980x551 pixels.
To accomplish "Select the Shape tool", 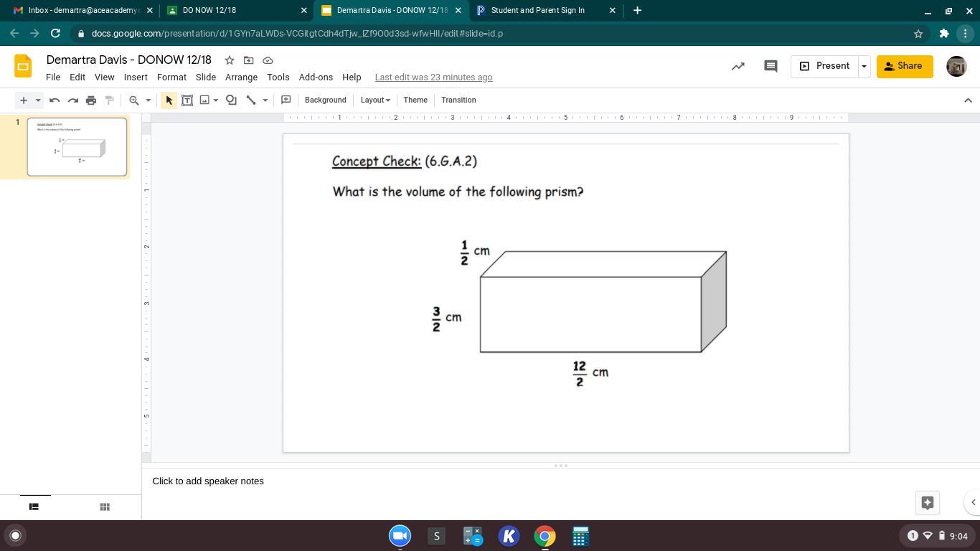I will click(231, 100).
